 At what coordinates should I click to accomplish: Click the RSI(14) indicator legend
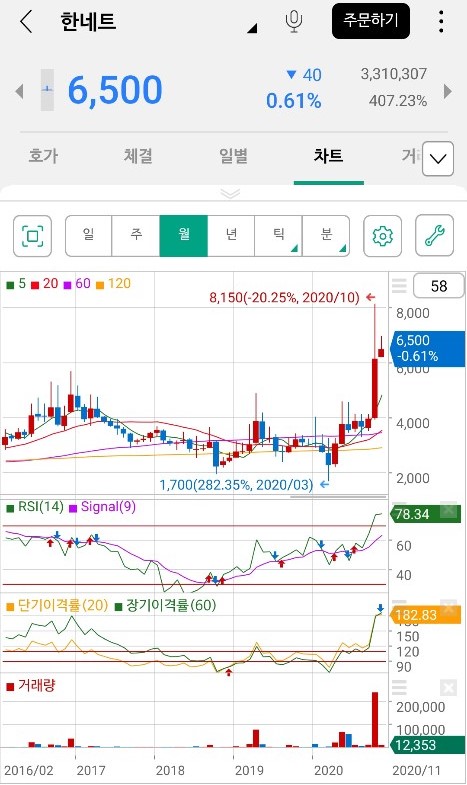35,507
